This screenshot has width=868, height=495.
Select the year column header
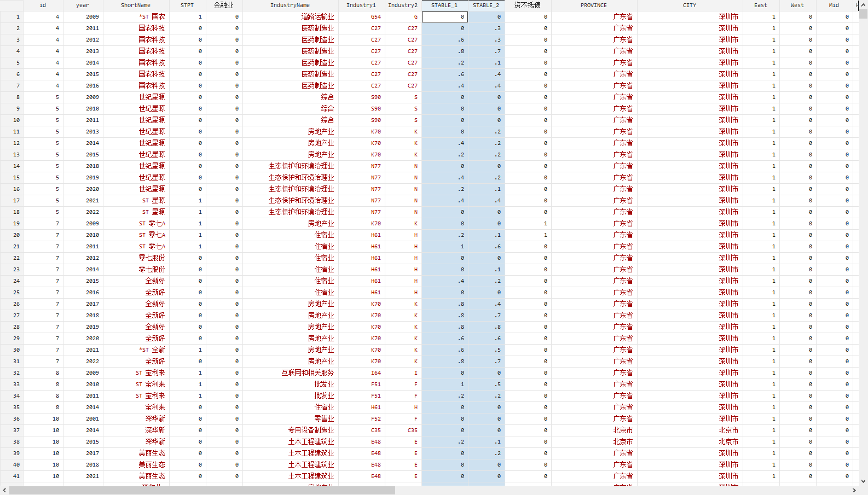click(83, 5)
